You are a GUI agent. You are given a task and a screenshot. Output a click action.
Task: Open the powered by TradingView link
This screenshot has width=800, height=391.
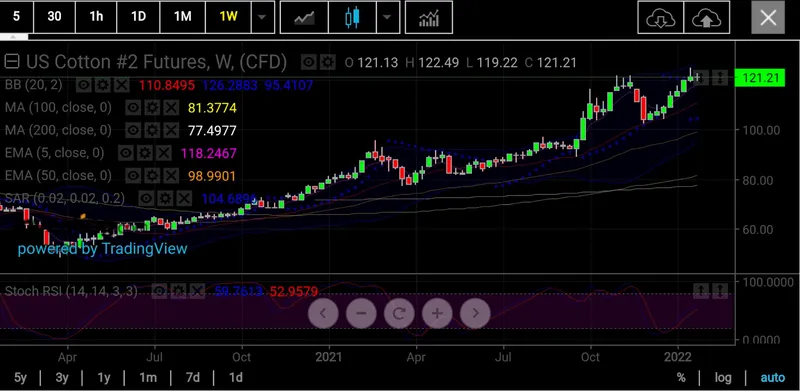(x=103, y=249)
